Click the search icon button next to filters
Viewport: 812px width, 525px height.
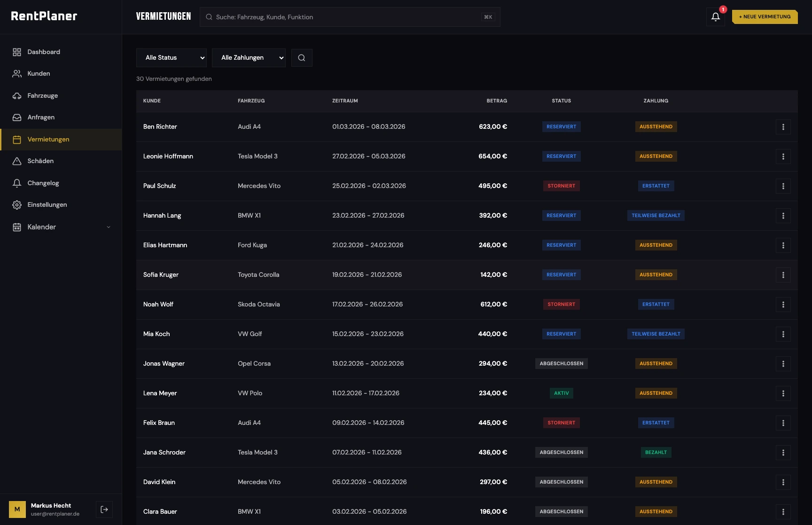click(302, 58)
